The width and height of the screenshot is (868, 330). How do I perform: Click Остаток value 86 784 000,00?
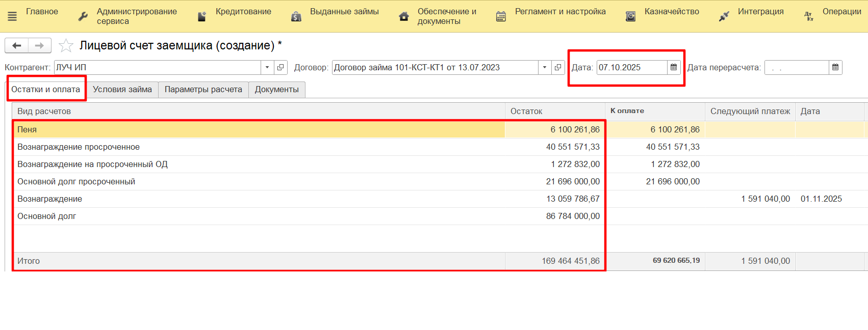(x=573, y=216)
